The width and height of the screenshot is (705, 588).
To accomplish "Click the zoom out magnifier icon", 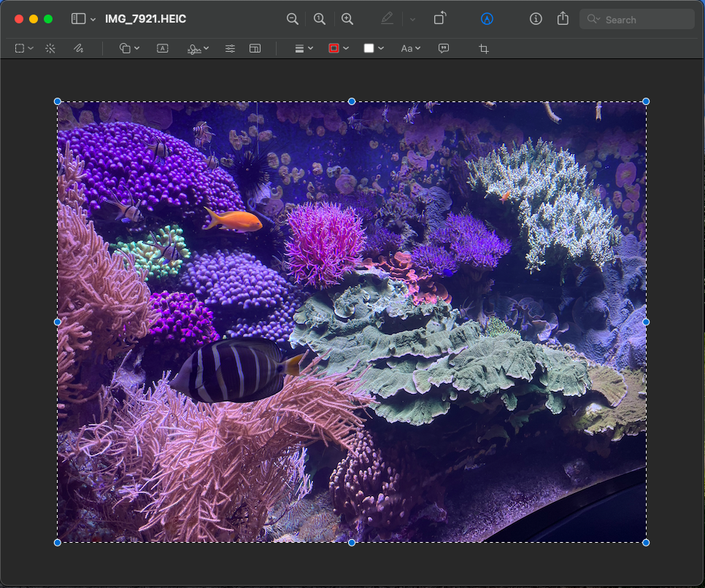I will point(292,19).
